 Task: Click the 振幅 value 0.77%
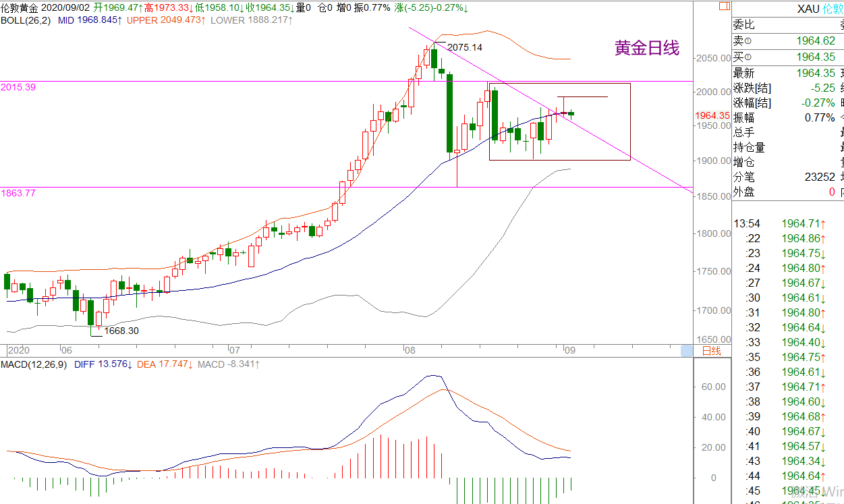[820, 118]
